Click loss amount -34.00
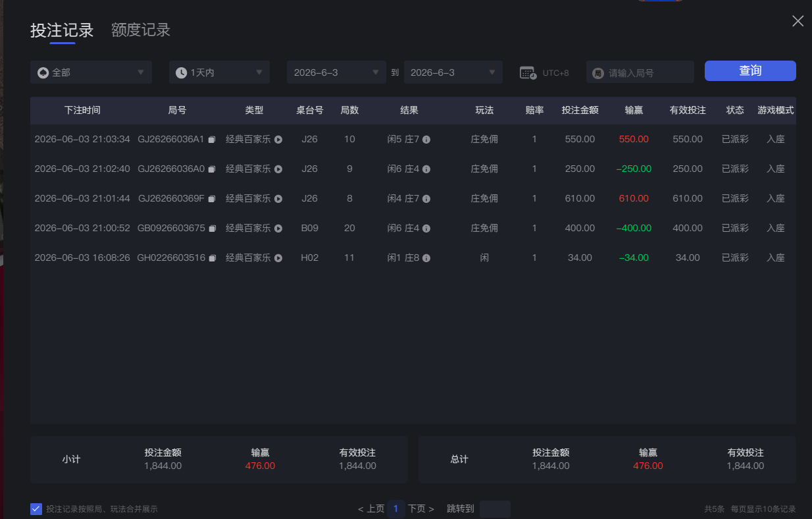 (x=634, y=258)
